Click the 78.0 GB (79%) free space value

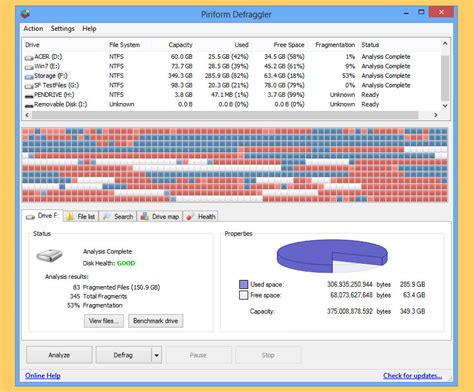click(284, 85)
